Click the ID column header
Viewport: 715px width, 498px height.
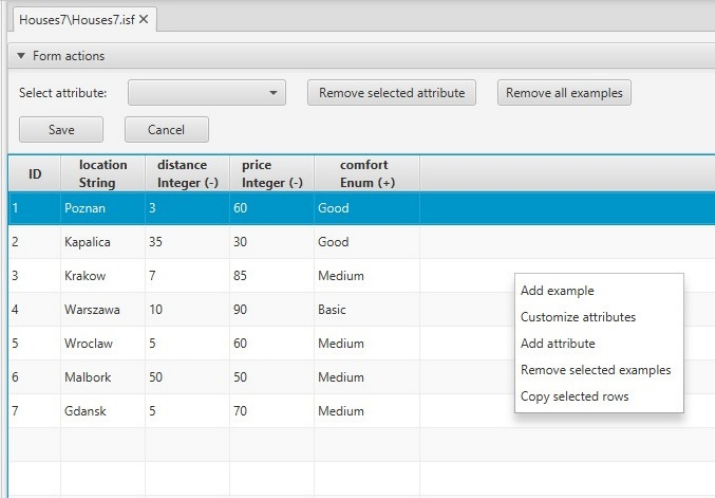(35, 174)
